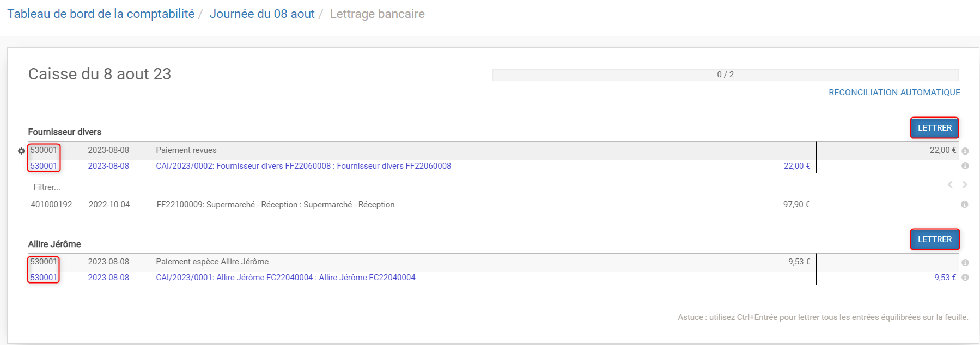Click info icon on CAI/2023/0002 row

(x=965, y=166)
